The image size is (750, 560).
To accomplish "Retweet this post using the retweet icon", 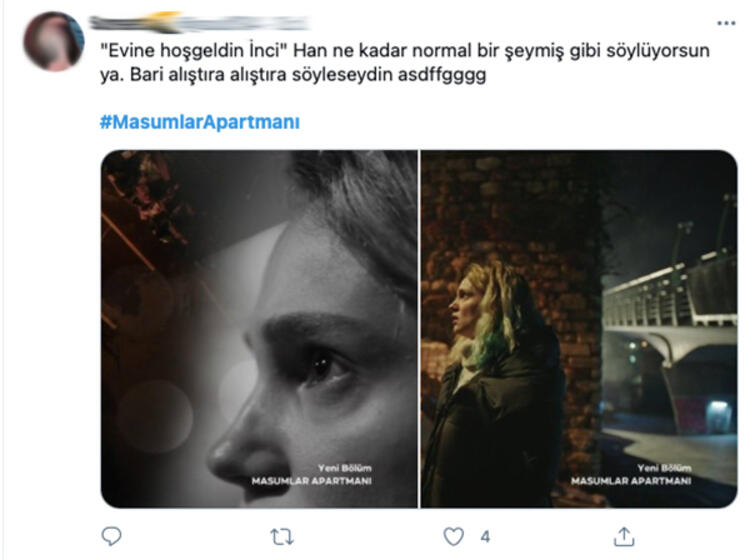I will point(282,537).
